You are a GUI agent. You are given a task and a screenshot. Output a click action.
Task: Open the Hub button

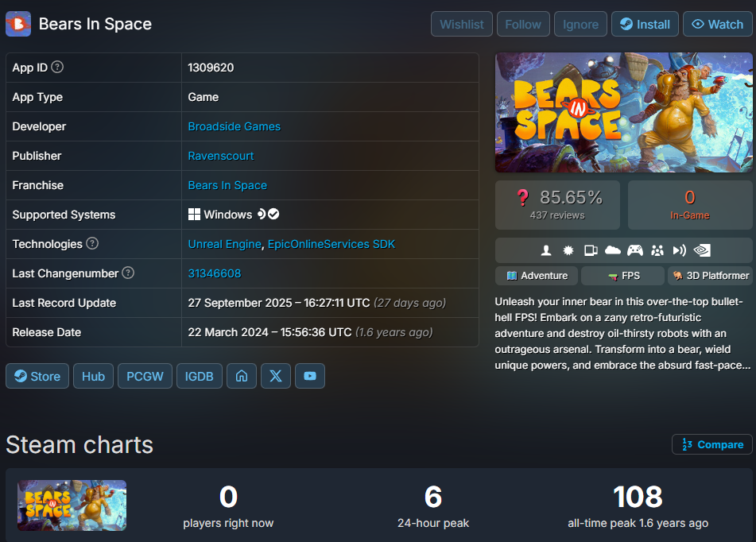coord(93,376)
